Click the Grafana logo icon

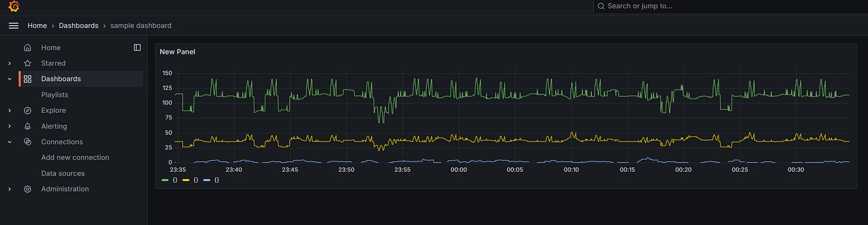coord(14,7)
